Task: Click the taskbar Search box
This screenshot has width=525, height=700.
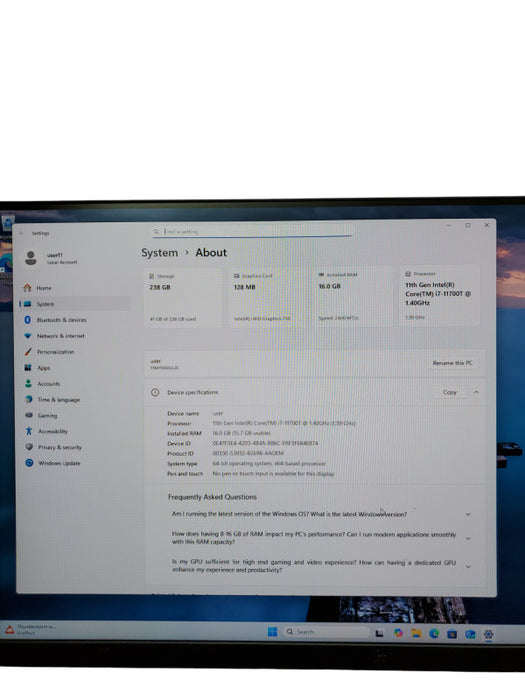Action: [x=326, y=632]
